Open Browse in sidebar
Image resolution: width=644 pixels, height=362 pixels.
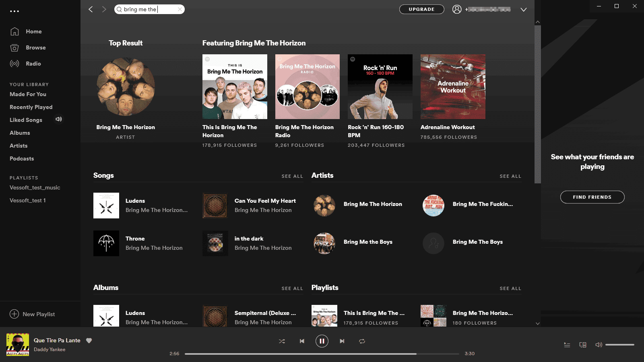35,47
